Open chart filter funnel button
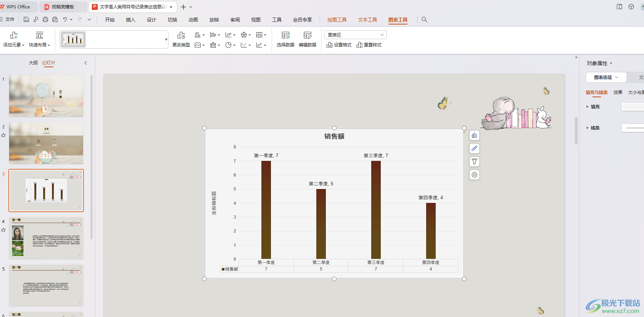This screenshot has width=644, height=317. [x=474, y=162]
